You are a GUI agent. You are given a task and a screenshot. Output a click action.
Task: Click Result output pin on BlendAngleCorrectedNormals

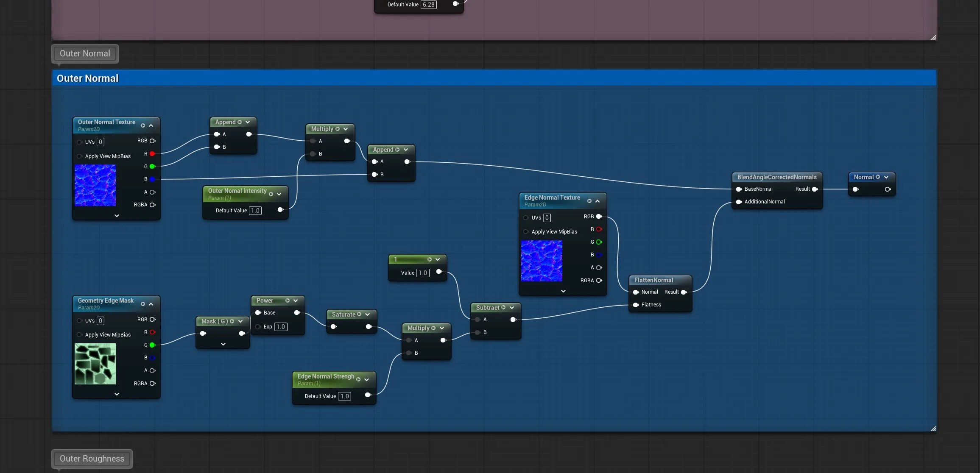pos(815,189)
